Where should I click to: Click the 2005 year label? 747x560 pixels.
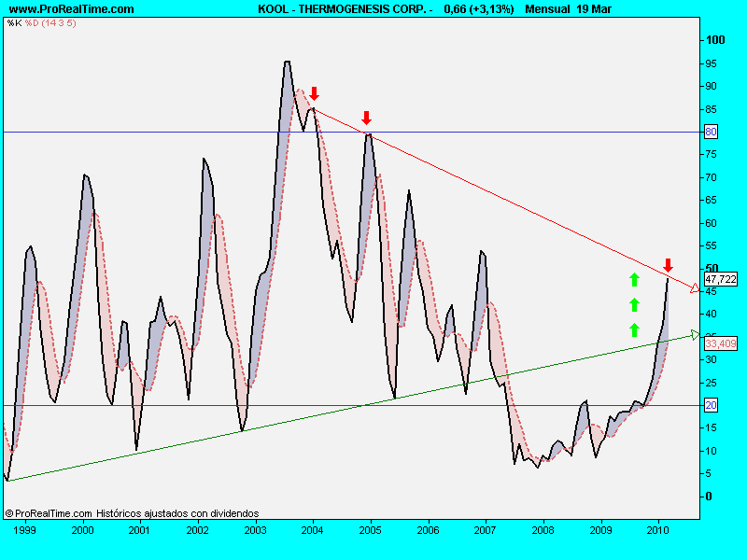(x=370, y=530)
